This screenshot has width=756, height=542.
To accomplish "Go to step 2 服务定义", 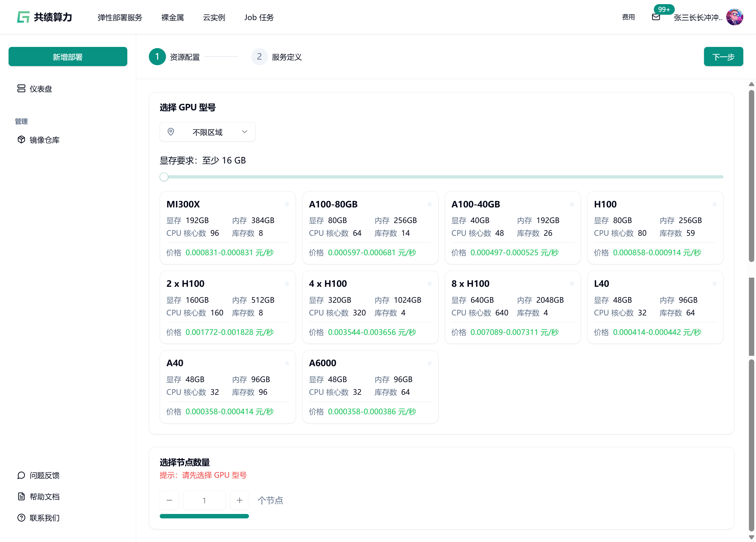I will pos(276,57).
